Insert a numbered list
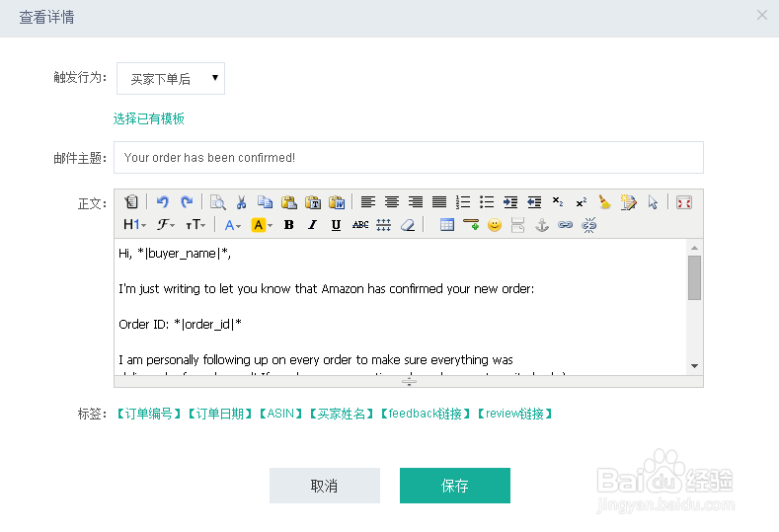 463,201
